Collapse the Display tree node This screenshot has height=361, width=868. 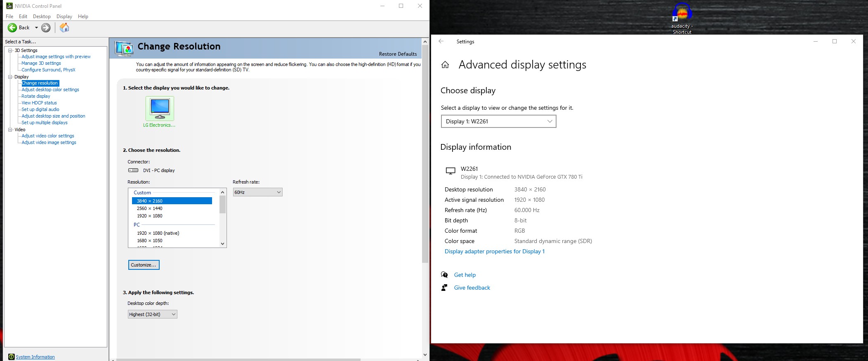tap(10, 77)
